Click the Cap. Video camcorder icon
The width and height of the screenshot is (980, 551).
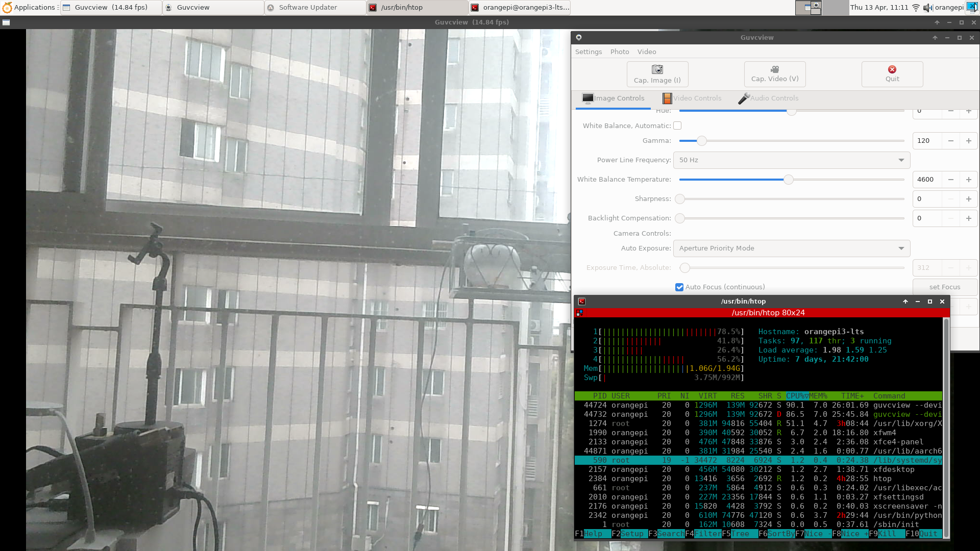click(775, 69)
